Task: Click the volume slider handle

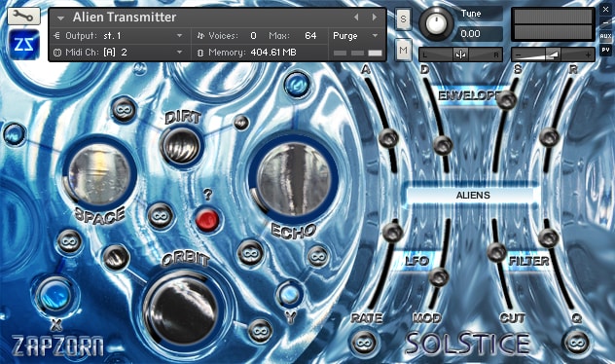Action: [x=553, y=55]
